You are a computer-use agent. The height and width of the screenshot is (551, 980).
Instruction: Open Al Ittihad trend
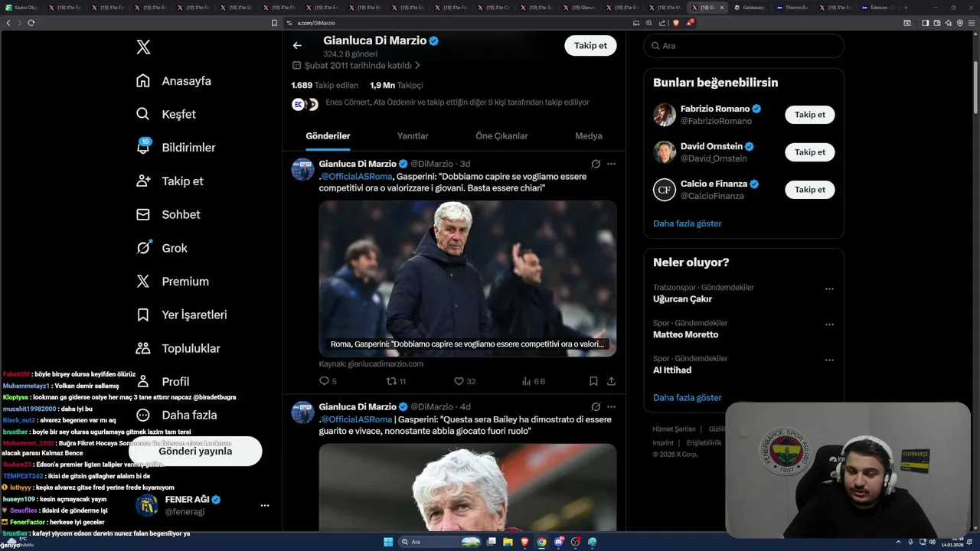pos(672,370)
